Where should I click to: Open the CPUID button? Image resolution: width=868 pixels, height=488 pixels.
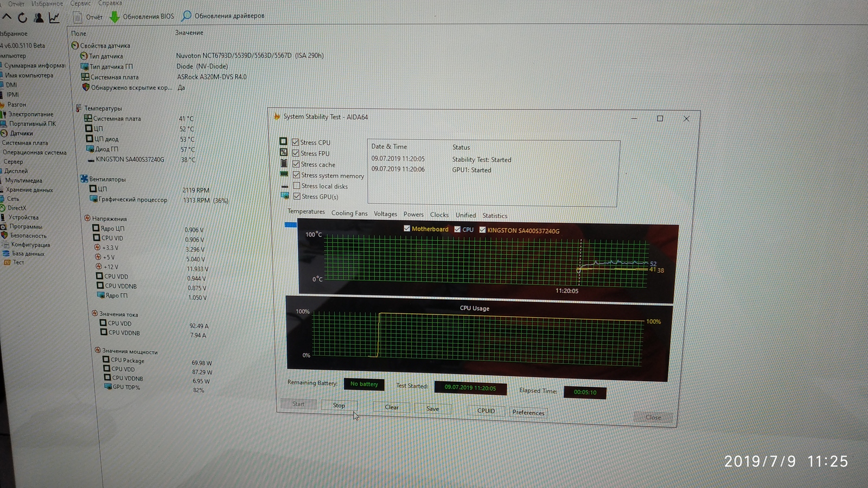(x=486, y=410)
